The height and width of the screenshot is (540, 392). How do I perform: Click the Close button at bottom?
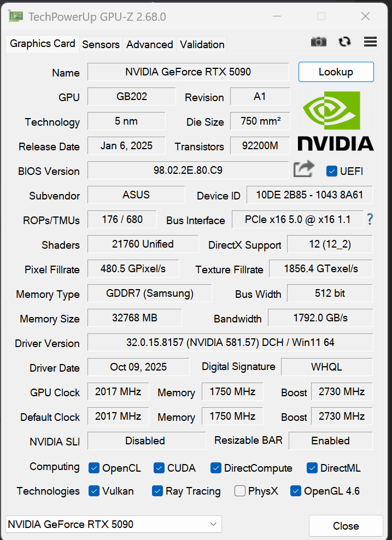coord(346,526)
